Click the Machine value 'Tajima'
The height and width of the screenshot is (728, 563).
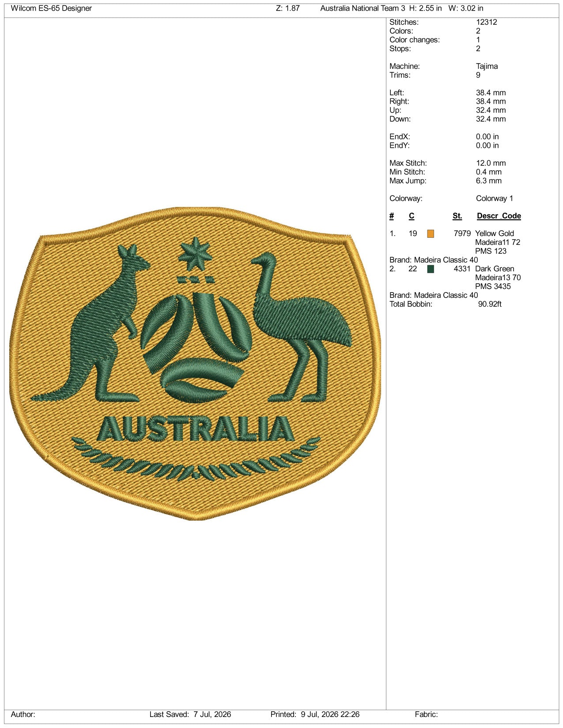point(487,66)
